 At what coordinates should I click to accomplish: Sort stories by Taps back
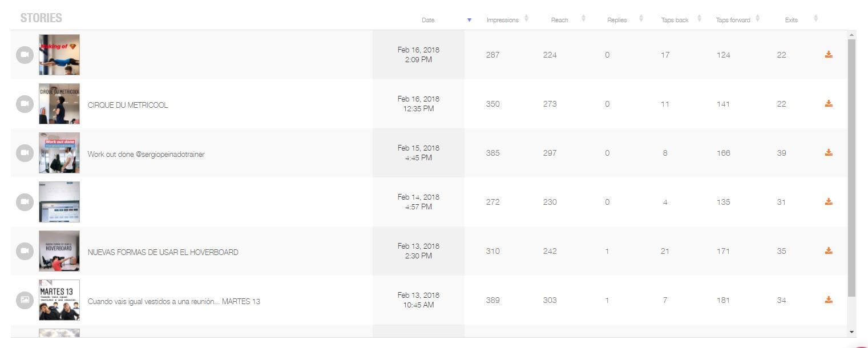point(699,19)
